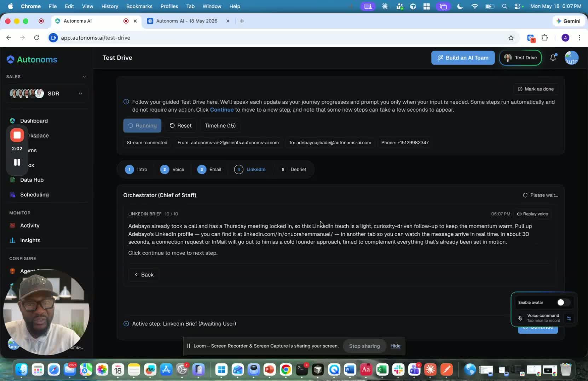Click Stop sharing in the Loom bar
Image resolution: width=588 pixels, height=381 pixels.
(364, 346)
